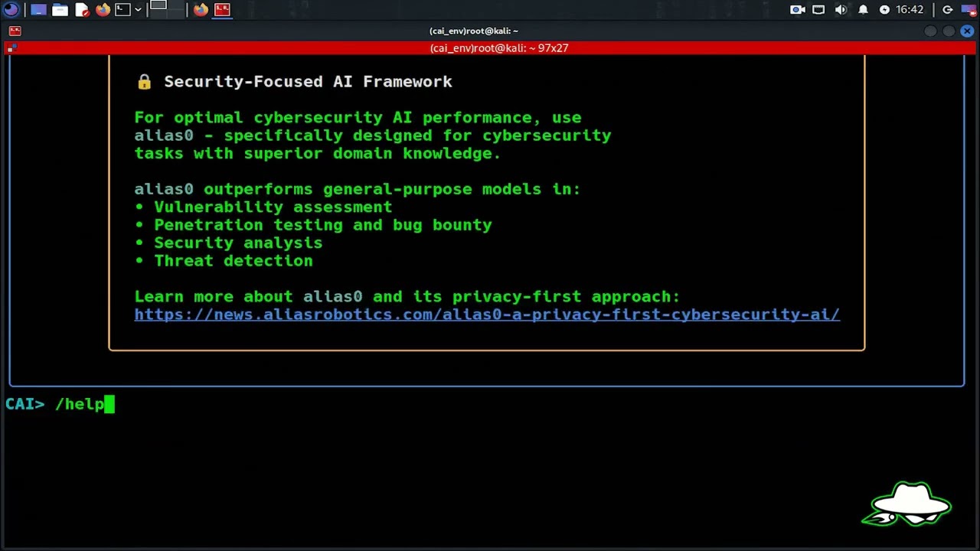Close the terminal window

pyautogui.click(x=967, y=31)
